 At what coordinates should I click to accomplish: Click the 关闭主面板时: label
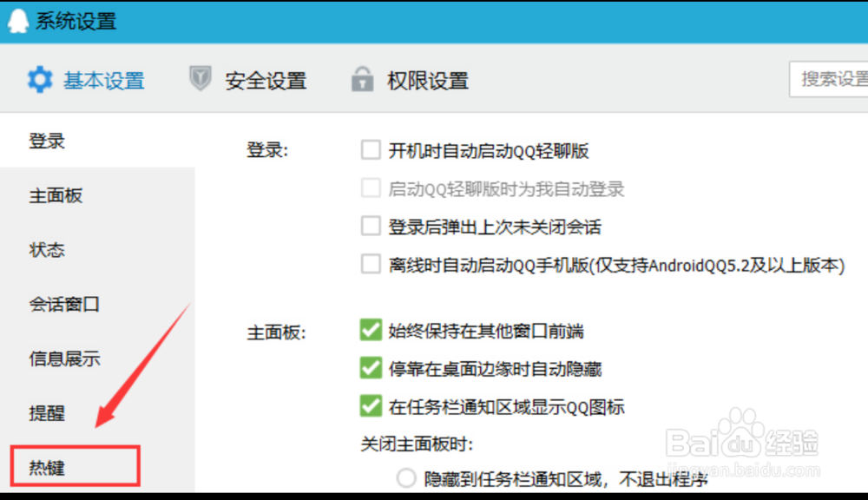click(x=417, y=444)
